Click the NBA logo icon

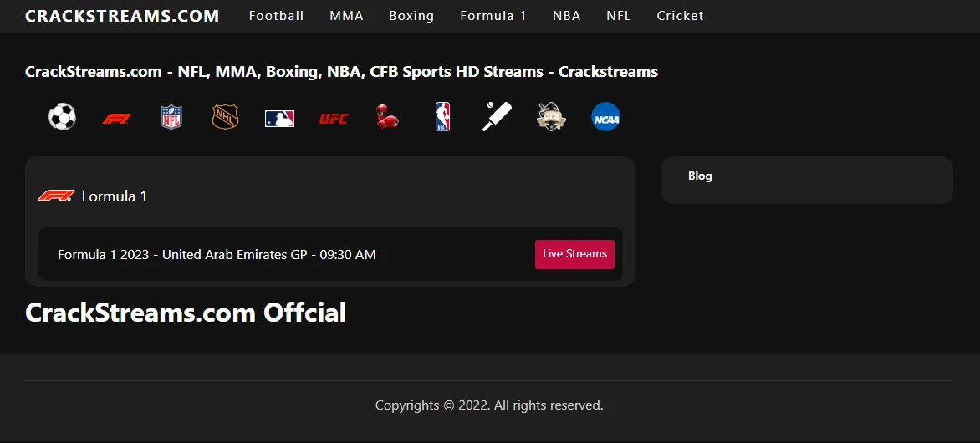442,117
